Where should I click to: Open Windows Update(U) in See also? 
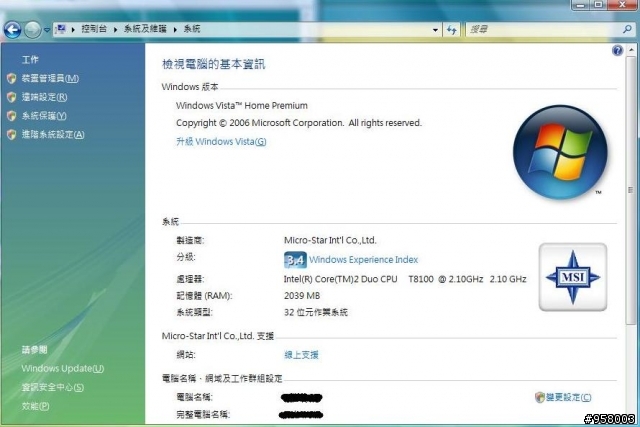(x=63, y=369)
